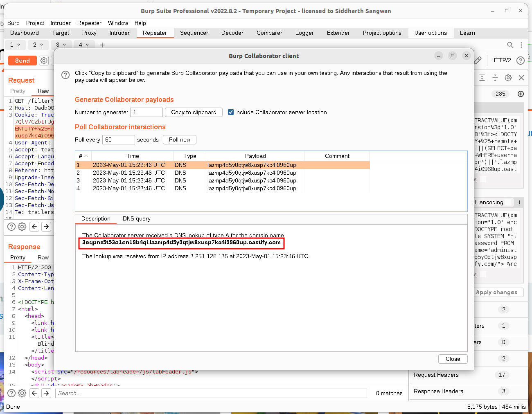Click the orange Send button
Viewport: 532px width, 414px height.
[23, 61]
